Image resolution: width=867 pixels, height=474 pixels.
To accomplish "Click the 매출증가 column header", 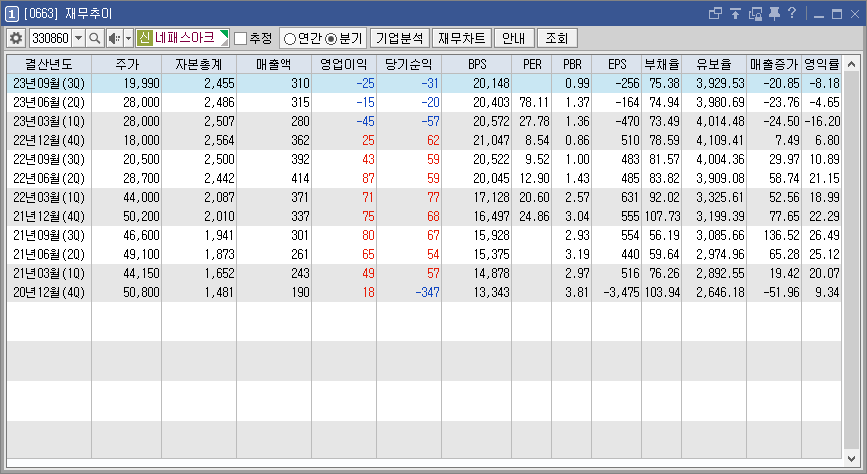I will (x=774, y=64).
